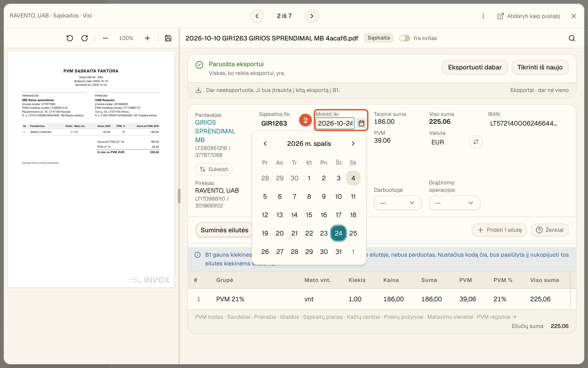Expand the Darbuotojai dropdown

[398, 203]
